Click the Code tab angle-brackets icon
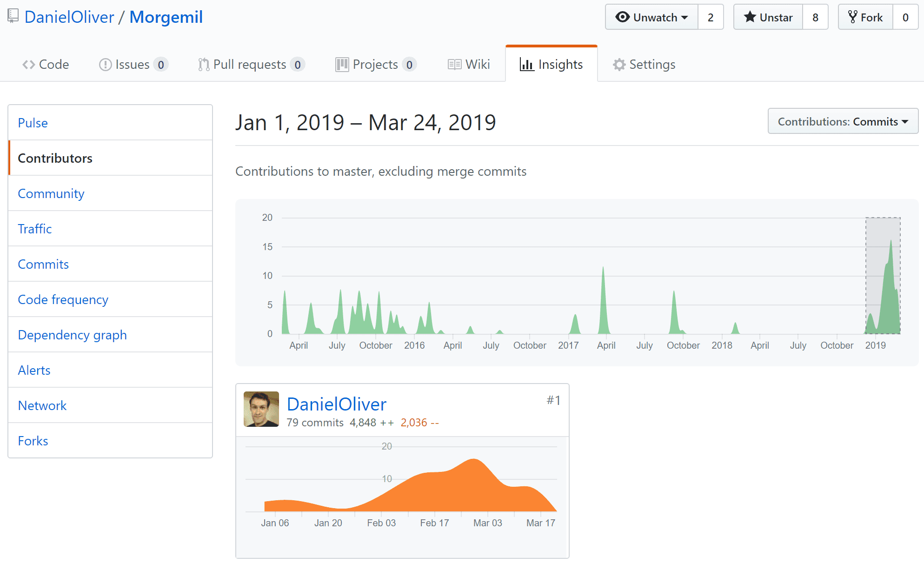924x563 pixels. click(29, 65)
